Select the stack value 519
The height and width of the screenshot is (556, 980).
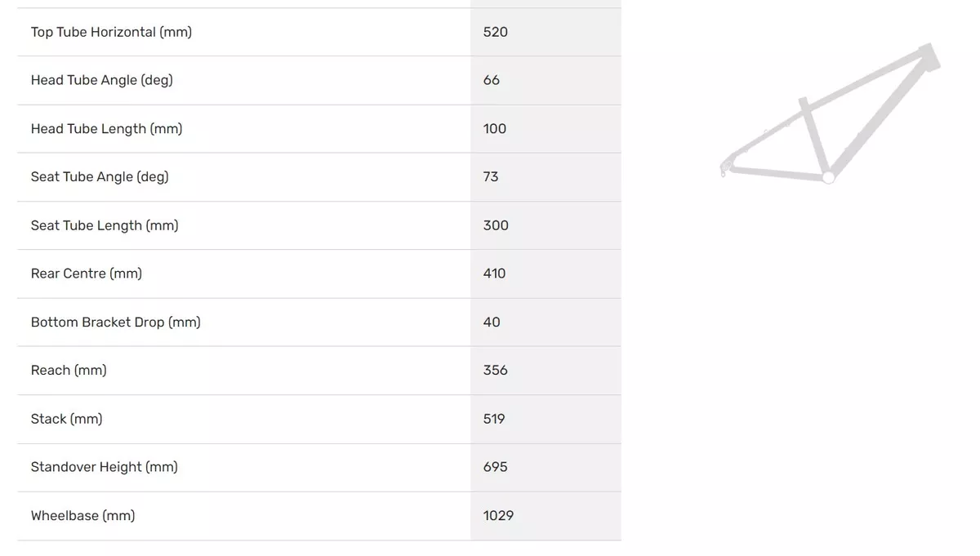pyautogui.click(x=494, y=419)
